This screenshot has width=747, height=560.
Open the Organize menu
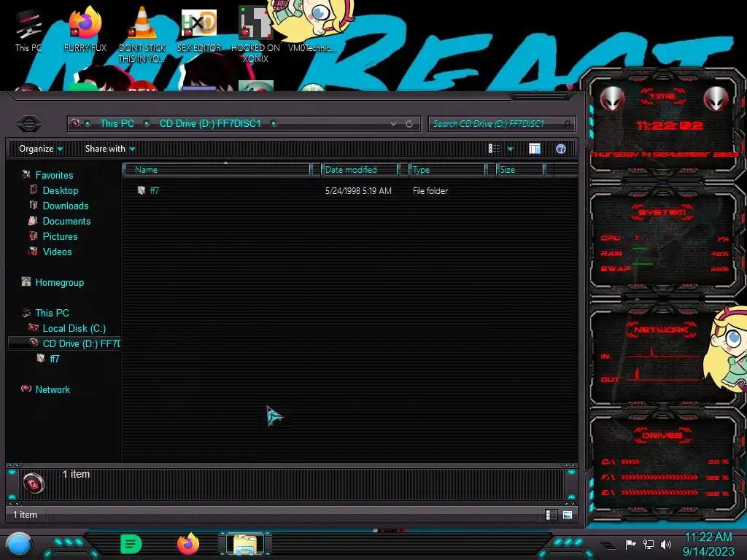[x=41, y=149]
